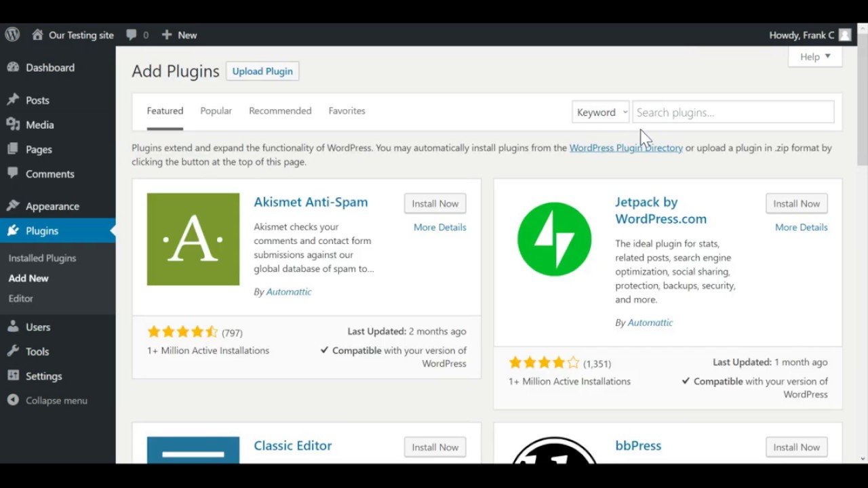Click New in the admin bar
The height and width of the screenshot is (488, 868).
coord(187,35)
